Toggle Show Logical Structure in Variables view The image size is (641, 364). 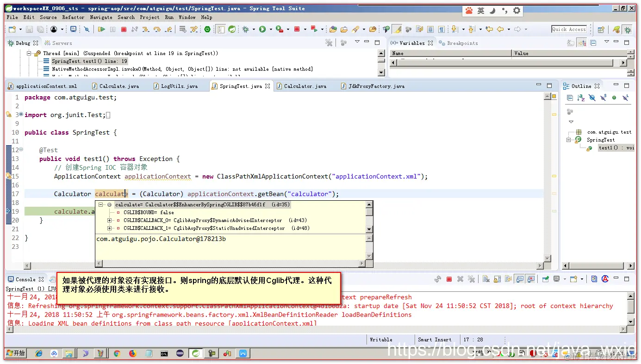click(582, 43)
